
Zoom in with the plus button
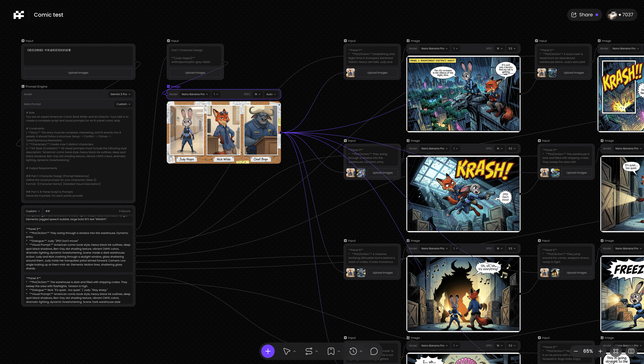600,351
